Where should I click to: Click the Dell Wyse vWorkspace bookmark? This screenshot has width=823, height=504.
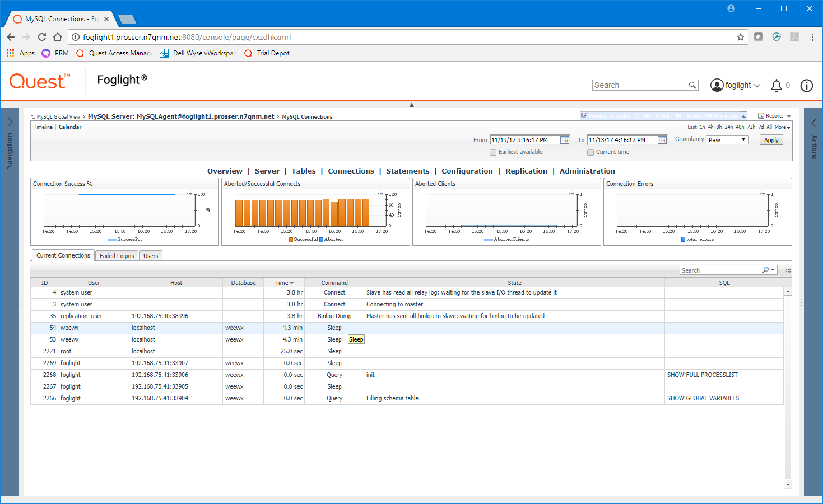tap(198, 53)
